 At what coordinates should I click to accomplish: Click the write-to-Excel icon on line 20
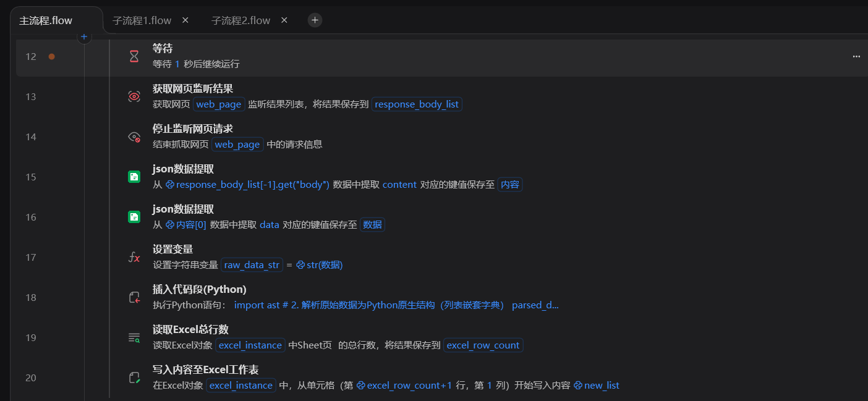134,378
